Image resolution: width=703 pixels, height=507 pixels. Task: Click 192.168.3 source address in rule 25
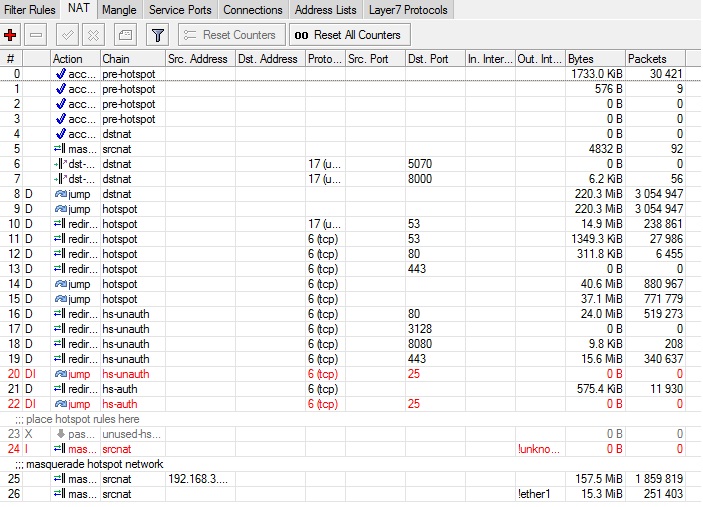198,479
